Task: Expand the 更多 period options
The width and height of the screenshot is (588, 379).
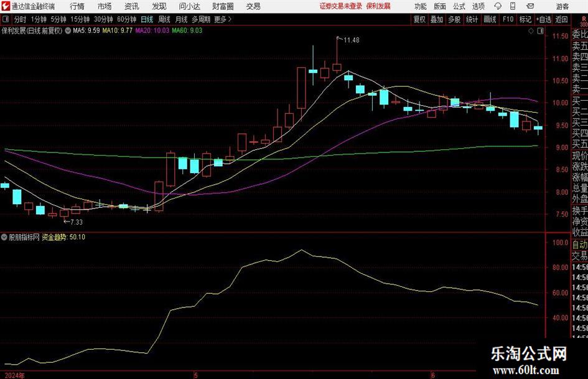Action: point(223,19)
